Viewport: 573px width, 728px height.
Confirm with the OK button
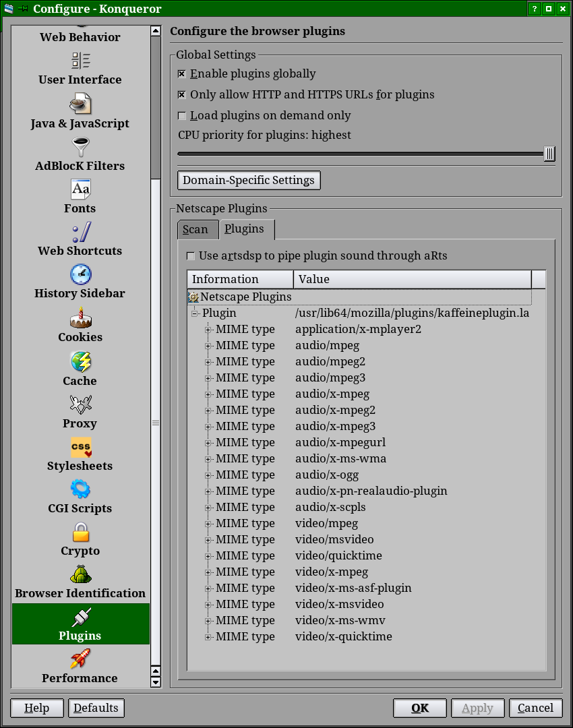pos(420,708)
